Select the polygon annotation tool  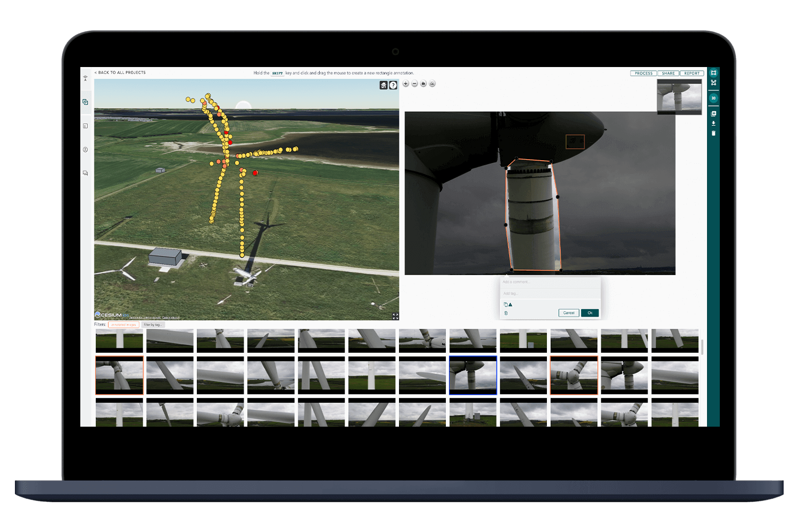click(x=713, y=83)
